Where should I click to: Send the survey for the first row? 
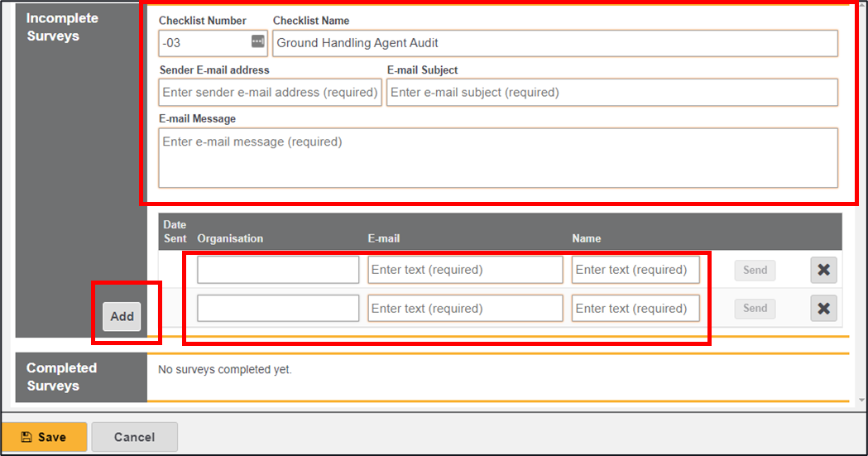pyautogui.click(x=755, y=270)
